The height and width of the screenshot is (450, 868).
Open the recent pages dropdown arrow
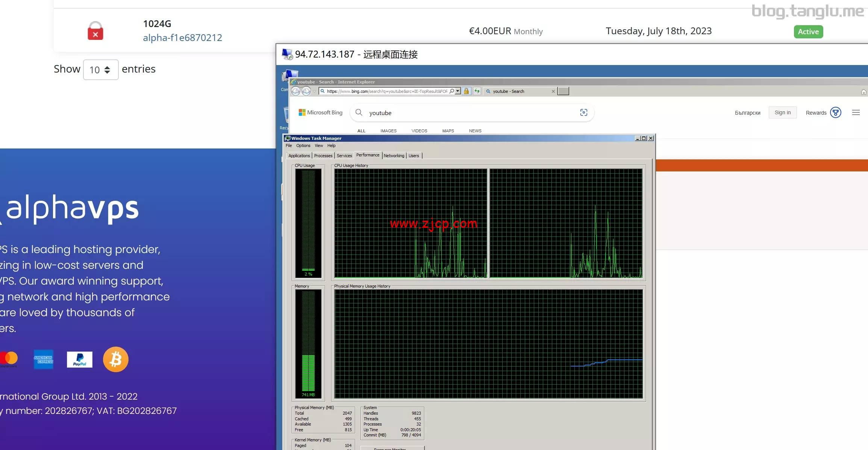(314, 91)
